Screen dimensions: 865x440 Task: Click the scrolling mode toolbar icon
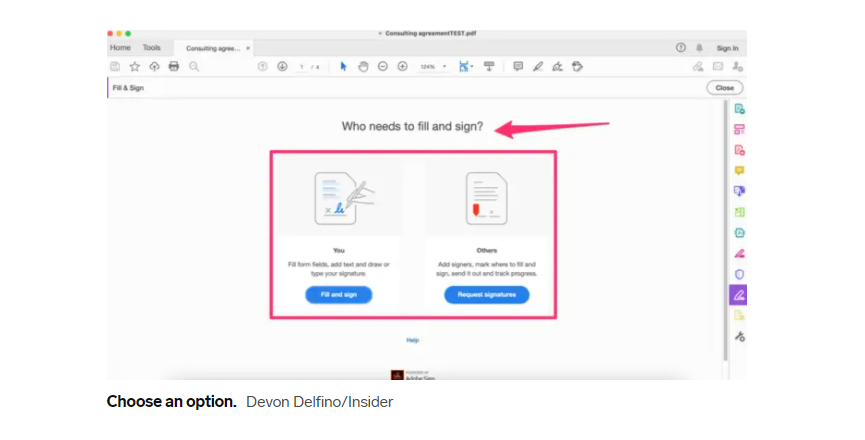coord(489,67)
